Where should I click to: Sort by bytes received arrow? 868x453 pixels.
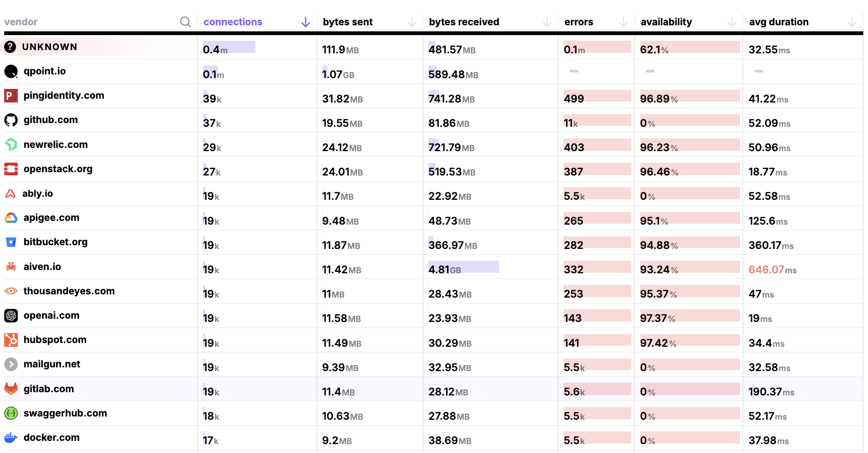pyautogui.click(x=547, y=22)
